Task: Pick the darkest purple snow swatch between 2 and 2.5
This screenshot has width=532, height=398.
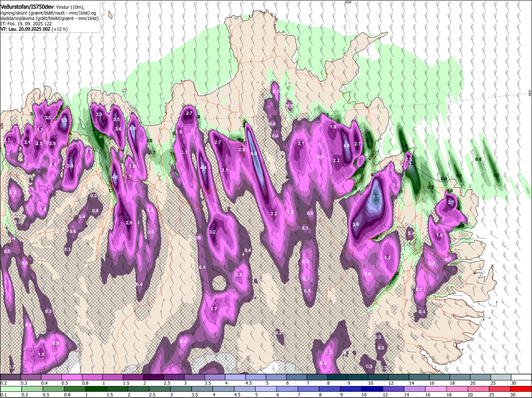Action: [x=153, y=377]
